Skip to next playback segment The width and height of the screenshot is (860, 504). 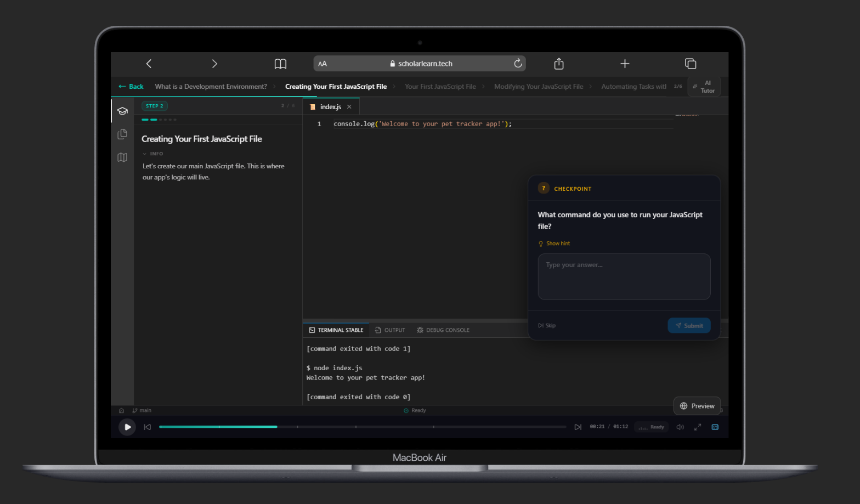pos(578,427)
